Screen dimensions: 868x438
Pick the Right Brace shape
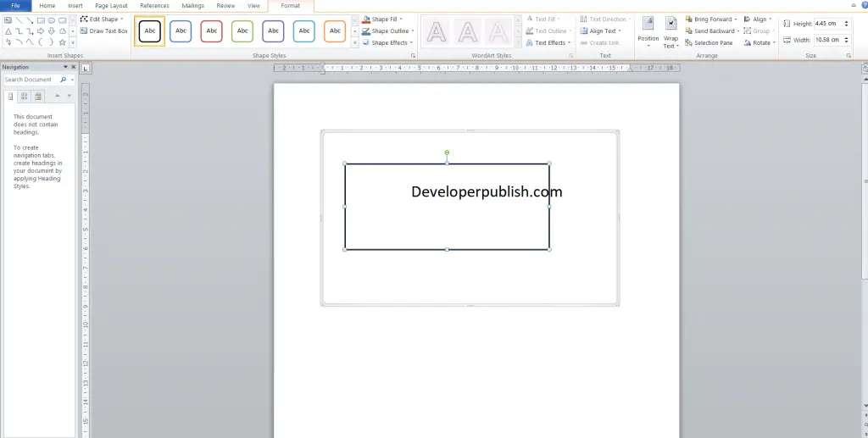[52, 42]
